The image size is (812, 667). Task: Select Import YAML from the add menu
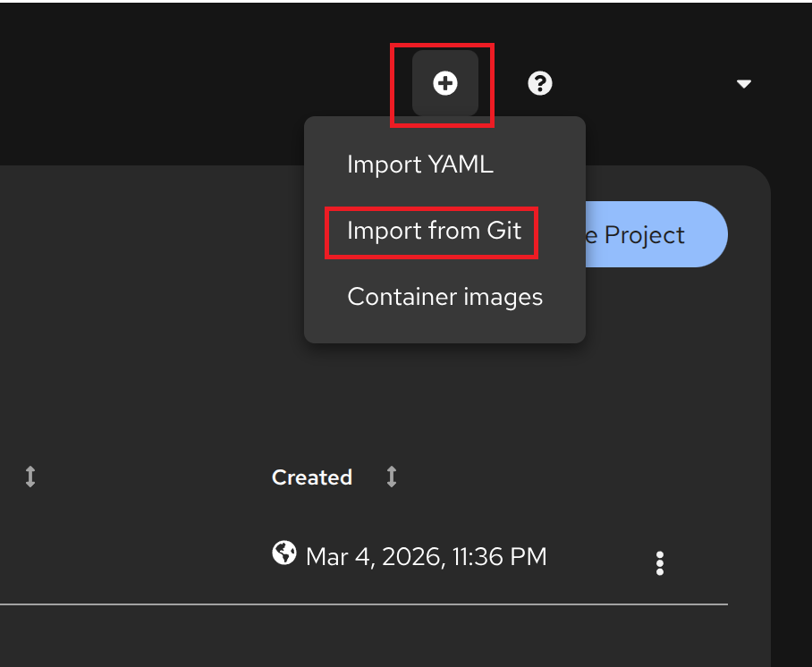(x=420, y=165)
